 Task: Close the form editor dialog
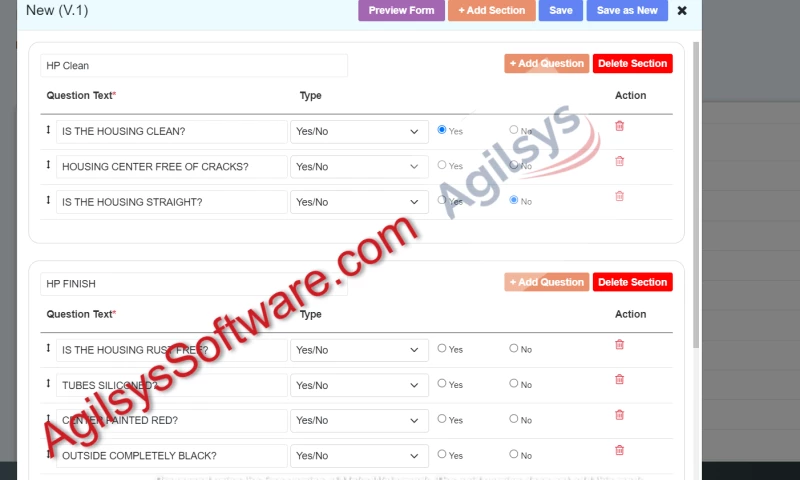682,10
